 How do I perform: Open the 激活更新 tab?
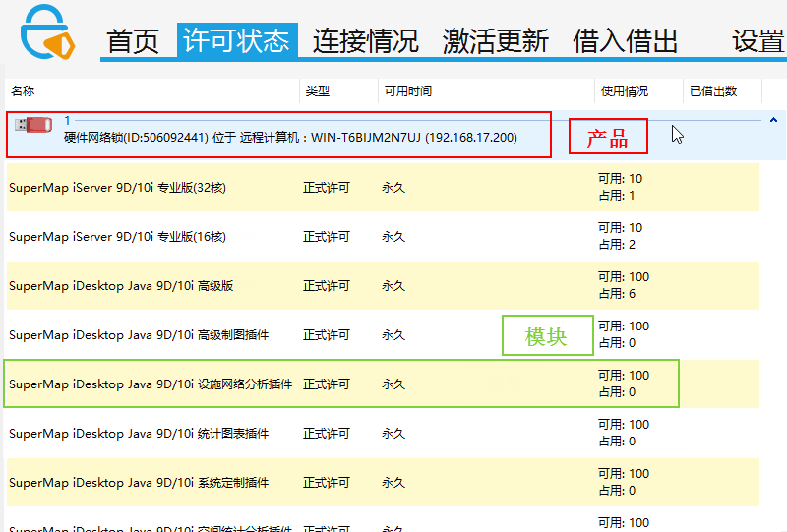click(496, 40)
